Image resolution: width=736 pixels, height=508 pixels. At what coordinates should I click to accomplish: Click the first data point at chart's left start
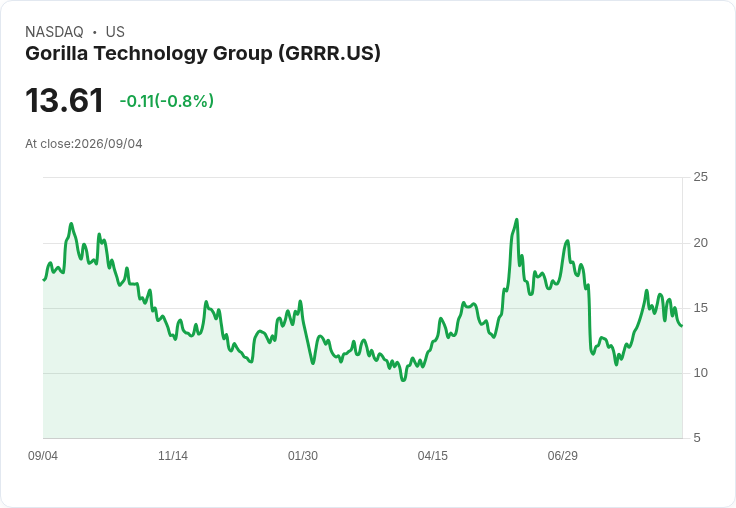[x=44, y=280]
